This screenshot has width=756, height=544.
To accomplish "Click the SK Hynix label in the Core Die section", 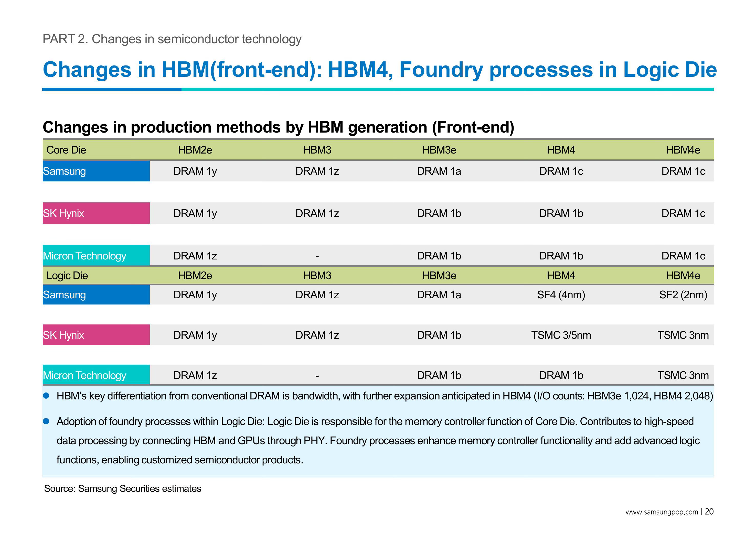I will (x=96, y=213).
